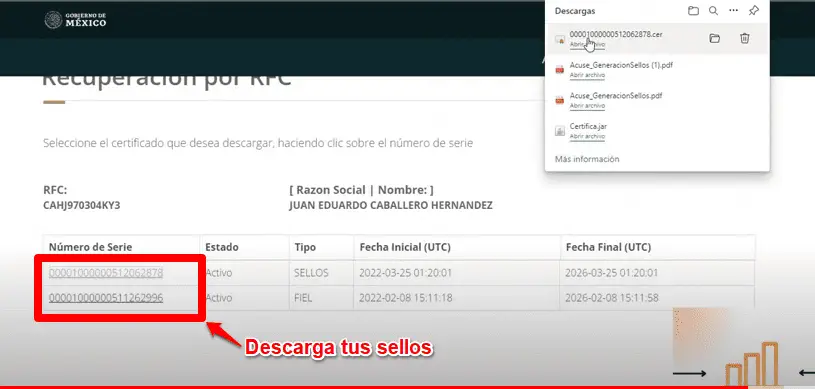Select start date 2022-03-25 01:20:01
815x389 pixels.
click(x=405, y=273)
